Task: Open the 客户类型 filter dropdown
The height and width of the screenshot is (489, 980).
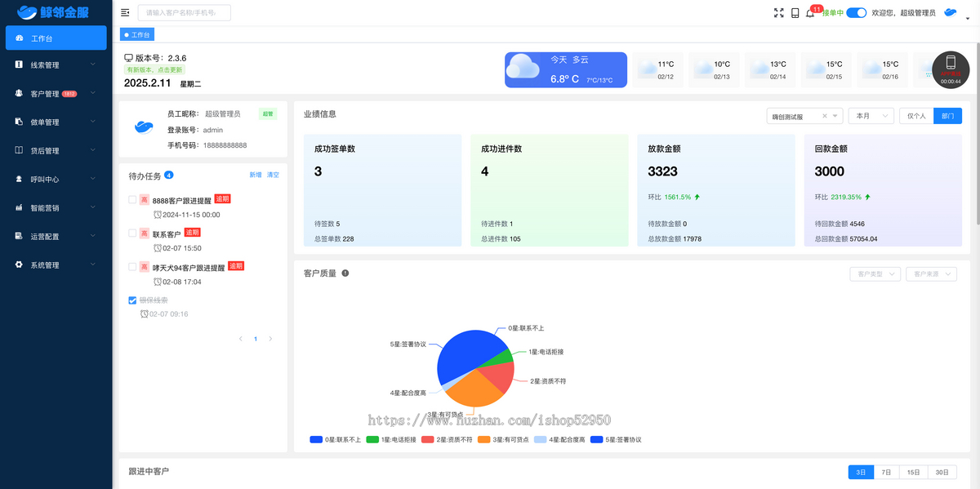Action: pos(875,273)
